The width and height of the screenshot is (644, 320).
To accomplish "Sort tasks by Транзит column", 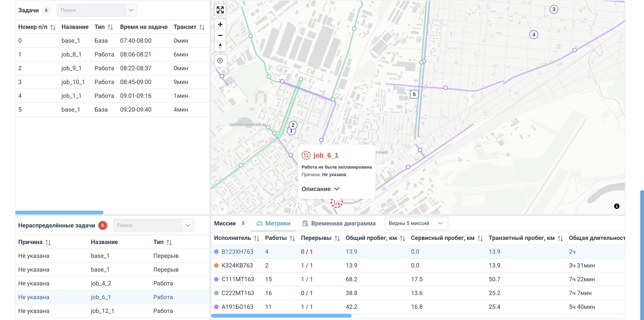I will 202,27.
